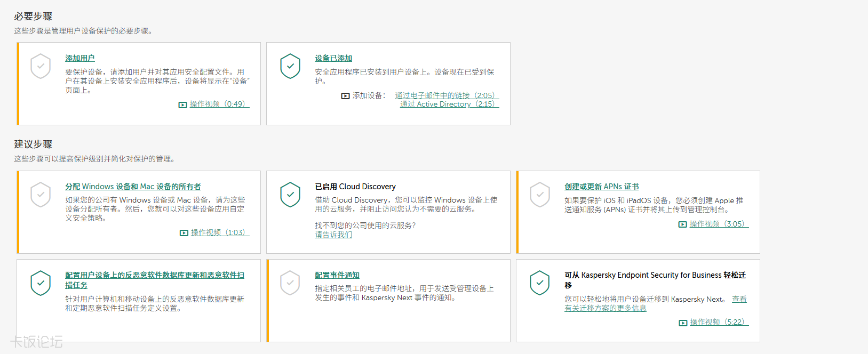Click the 请告诉我们 link

click(333, 235)
